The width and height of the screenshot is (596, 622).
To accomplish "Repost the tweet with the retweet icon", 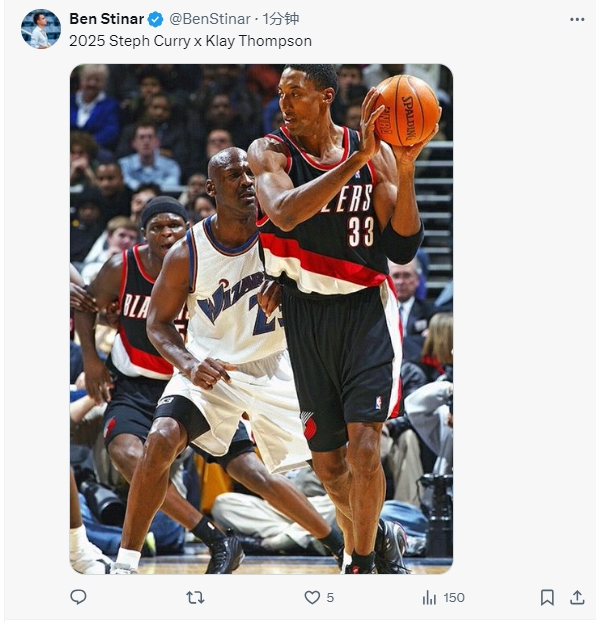I will 195,597.
